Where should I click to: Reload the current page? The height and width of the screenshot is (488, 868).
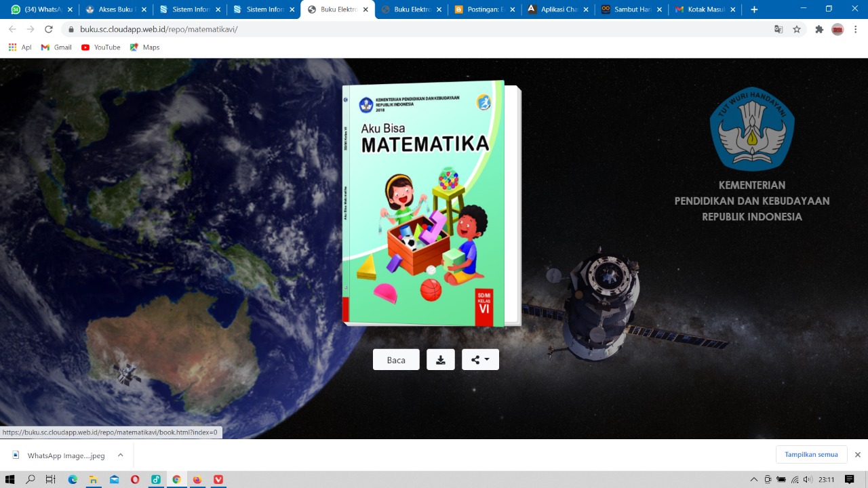pyautogui.click(x=49, y=29)
